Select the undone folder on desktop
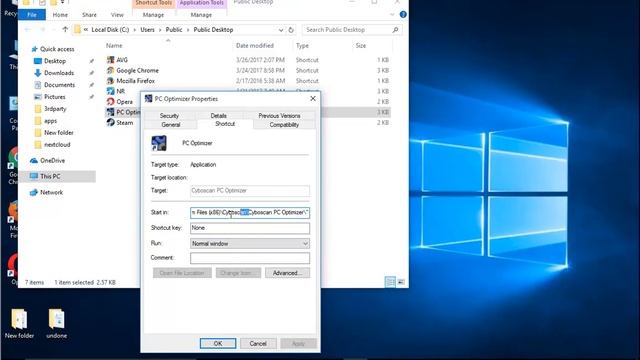The image size is (640, 360). [56, 324]
